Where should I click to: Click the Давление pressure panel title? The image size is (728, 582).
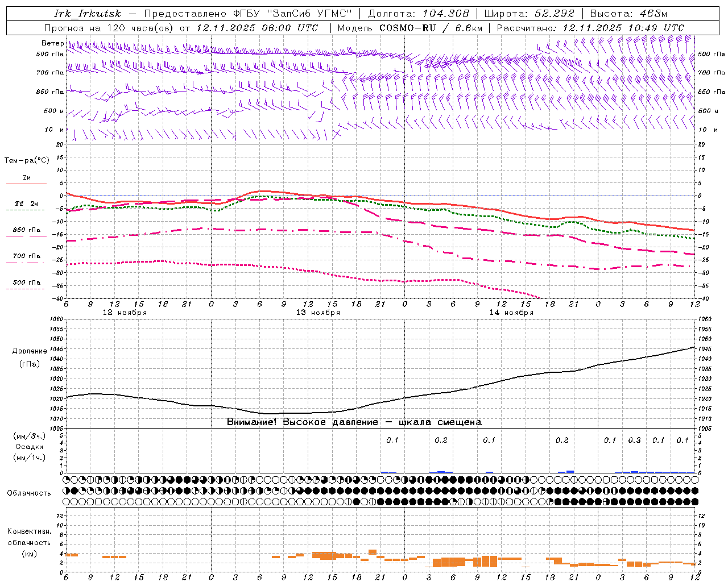[x=30, y=351]
